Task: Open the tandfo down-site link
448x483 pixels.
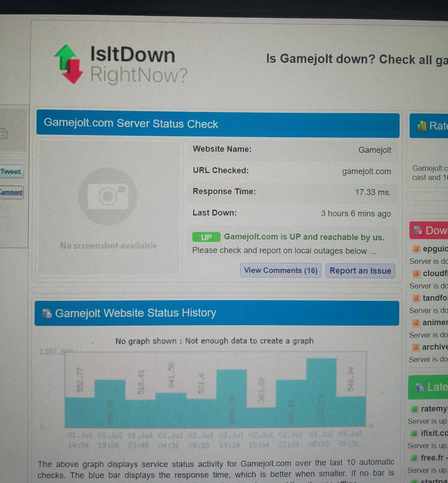Action: point(435,298)
